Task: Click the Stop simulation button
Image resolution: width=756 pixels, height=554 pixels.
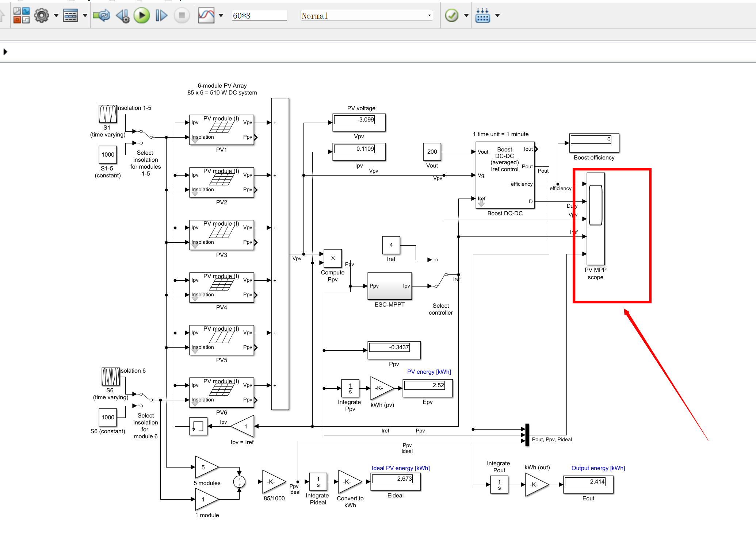Action: click(x=182, y=15)
